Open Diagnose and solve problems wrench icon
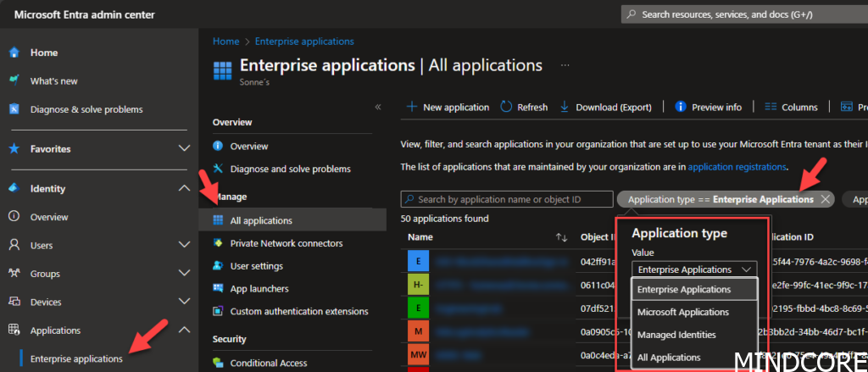Viewport: 868px width, 372px height. pyautogui.click(x=218, y=169)
